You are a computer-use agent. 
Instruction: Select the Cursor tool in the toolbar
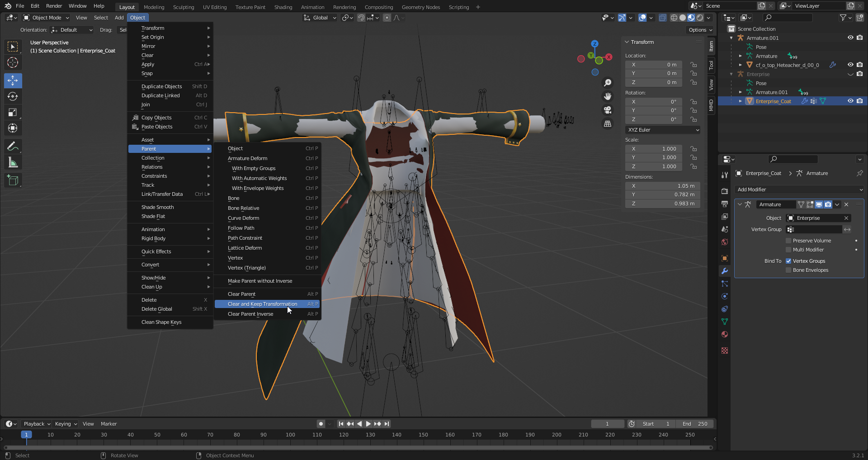13,62
